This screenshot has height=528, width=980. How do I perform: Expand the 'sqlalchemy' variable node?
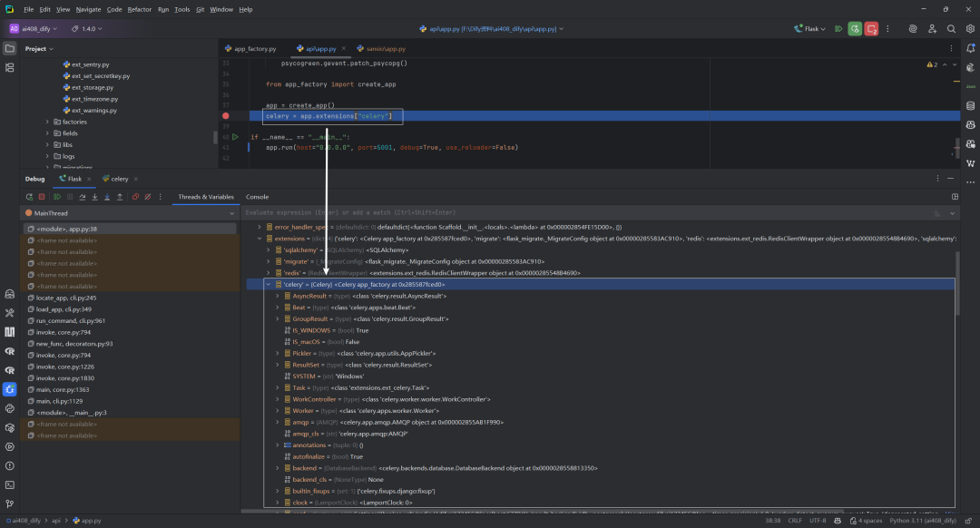click(x=269, y=250)
